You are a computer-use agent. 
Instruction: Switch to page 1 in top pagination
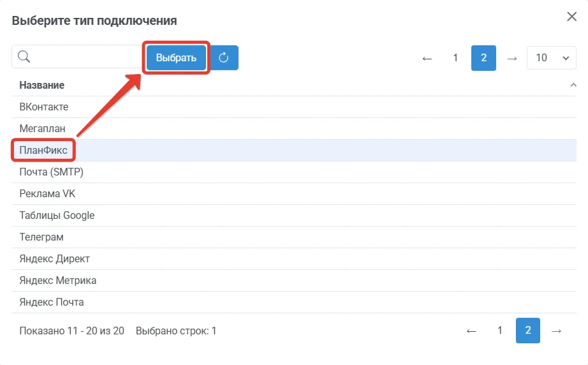click(455, 58)
